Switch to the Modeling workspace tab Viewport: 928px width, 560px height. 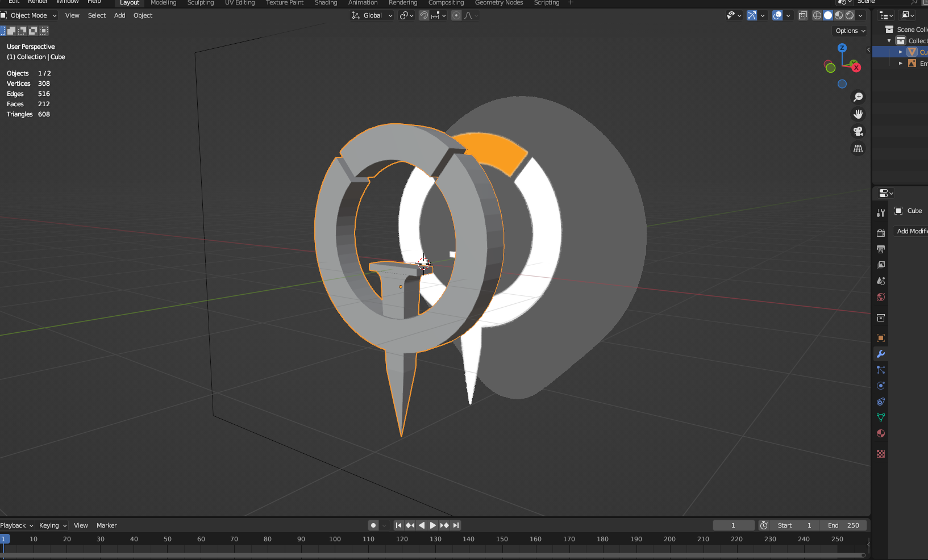click(164, 3)
